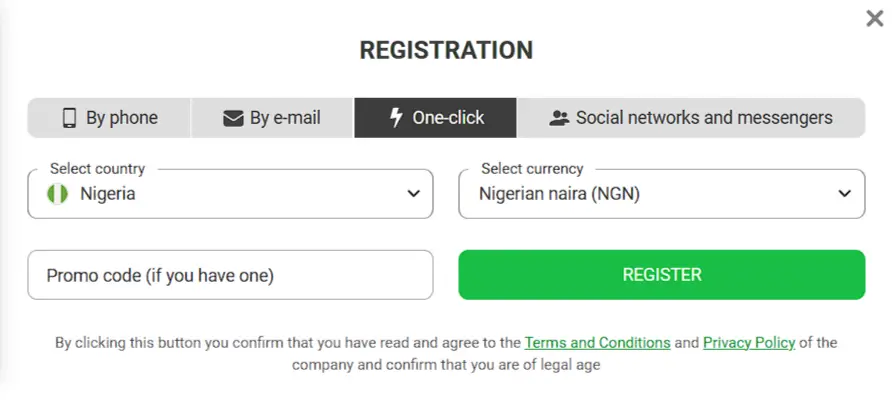Image resolution: width=893 pixels, height=414 pixels.
Task: Click the Nigeria flag icon
Action: pos(57,194)
